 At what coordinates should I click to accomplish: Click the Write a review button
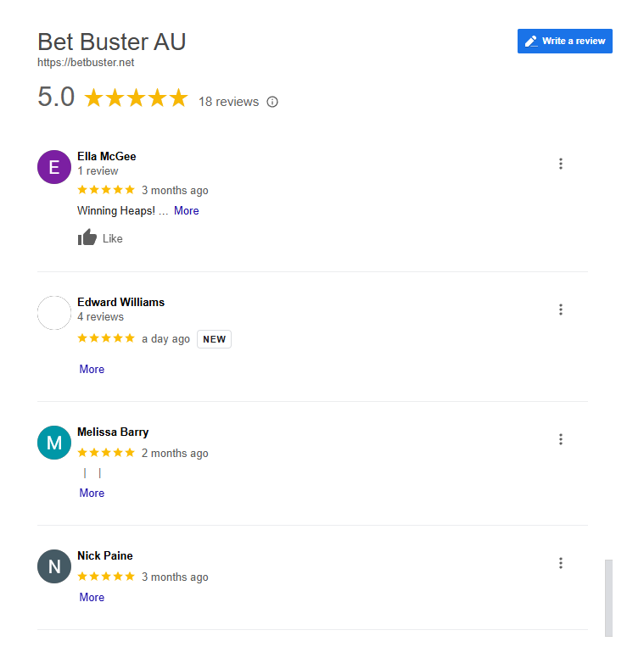click(x=564, y=41)
